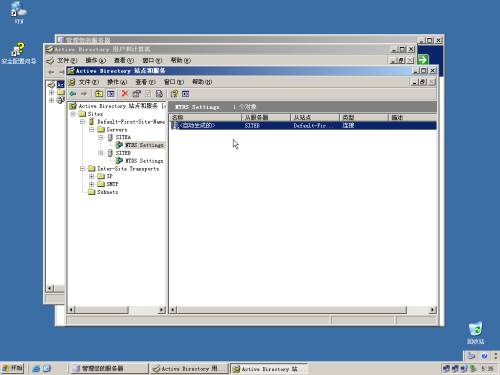Click Active Directory 站 taskbar button
The width and height of the screenshot is (500, 375).
click(269, 369)
